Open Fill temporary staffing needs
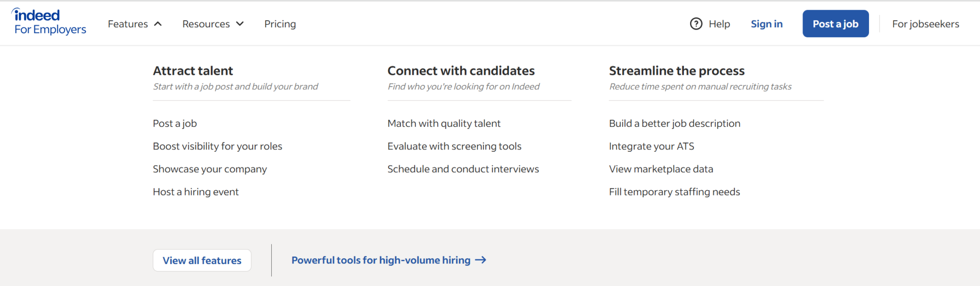 [x=674, y=192]
